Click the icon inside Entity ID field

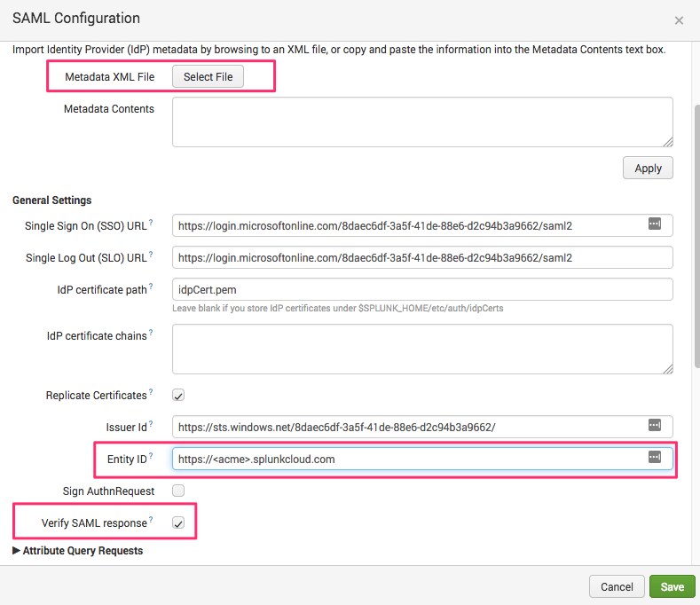(655, 457)
